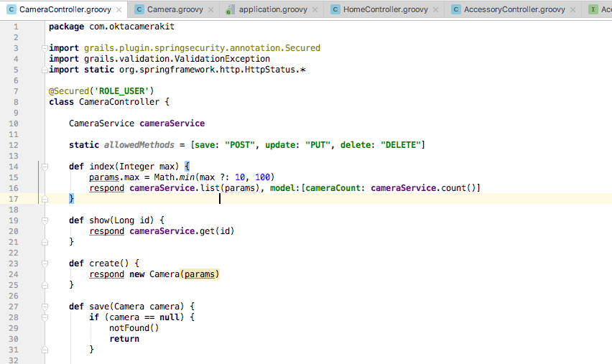612x364 pixels.
Task: Open the application.groovy tab
Action: click(273, 10)
